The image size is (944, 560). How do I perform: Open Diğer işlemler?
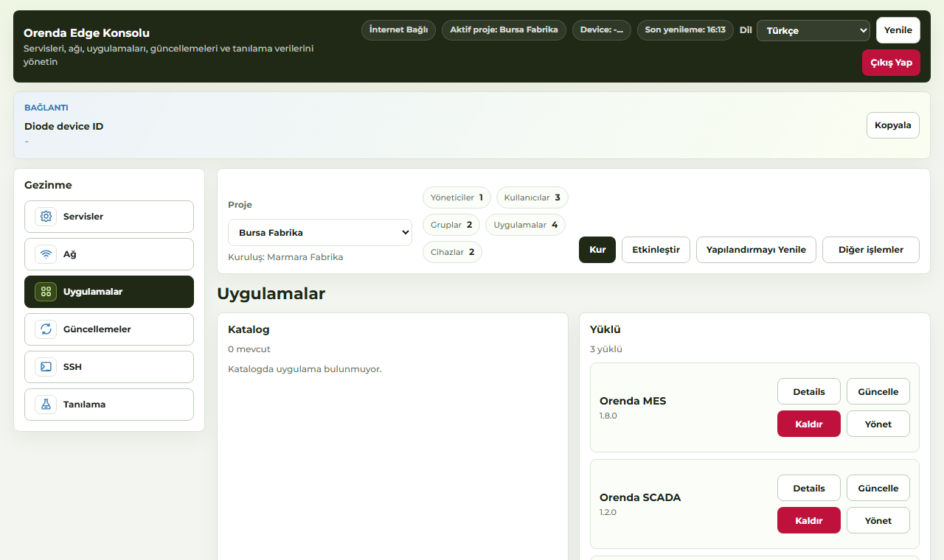pos(871,250)
